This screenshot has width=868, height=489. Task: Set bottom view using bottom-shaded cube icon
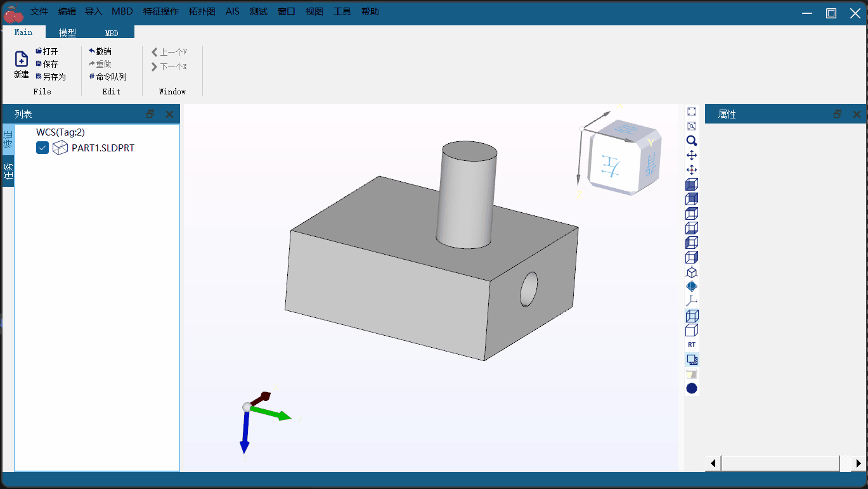coord(692,228)
